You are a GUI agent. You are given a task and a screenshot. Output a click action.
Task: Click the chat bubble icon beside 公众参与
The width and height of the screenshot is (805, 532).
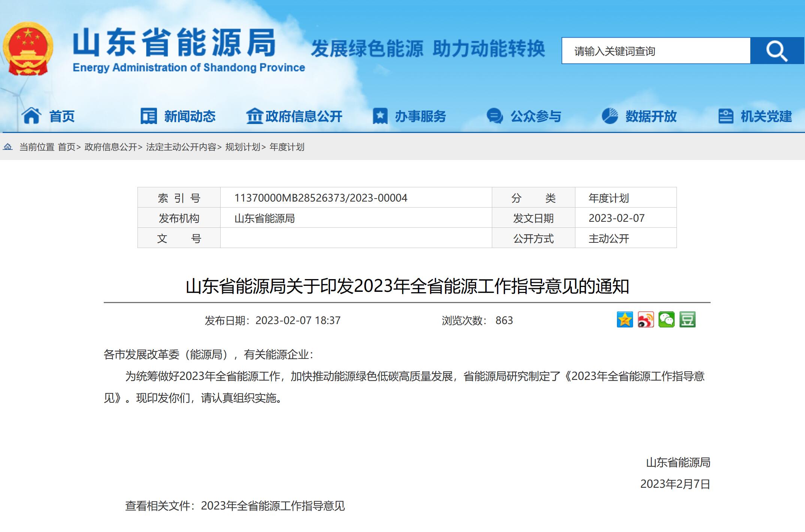494,116
